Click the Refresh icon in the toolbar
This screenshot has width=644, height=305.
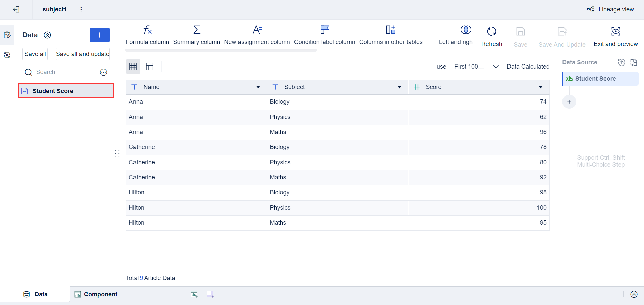coord(491,32)
